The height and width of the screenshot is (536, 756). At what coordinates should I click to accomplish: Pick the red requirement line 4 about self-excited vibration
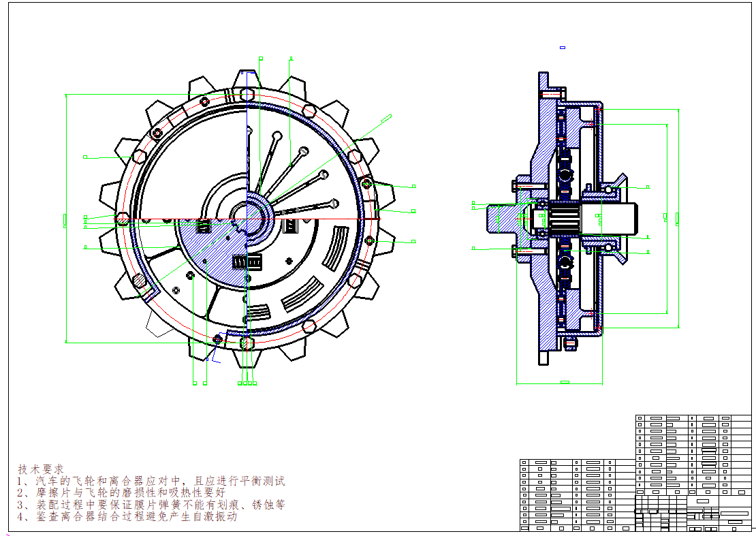coord(127,517)
